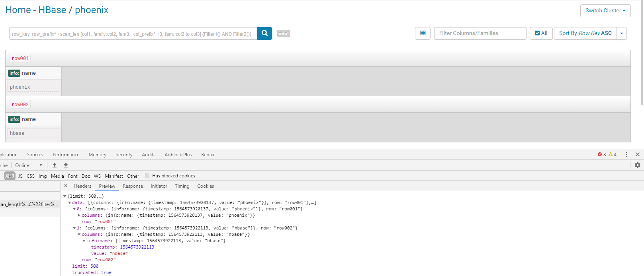Close the DevTools panel
644x276 pixels.
click(x=638, y=154)
